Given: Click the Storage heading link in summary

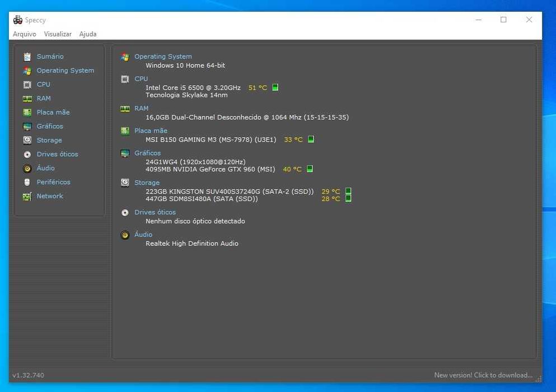Looking at the screenshot, I should pos(147,183).
